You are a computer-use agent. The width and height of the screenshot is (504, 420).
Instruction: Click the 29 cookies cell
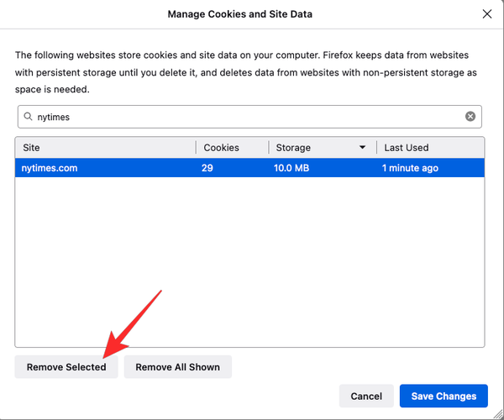207,168
